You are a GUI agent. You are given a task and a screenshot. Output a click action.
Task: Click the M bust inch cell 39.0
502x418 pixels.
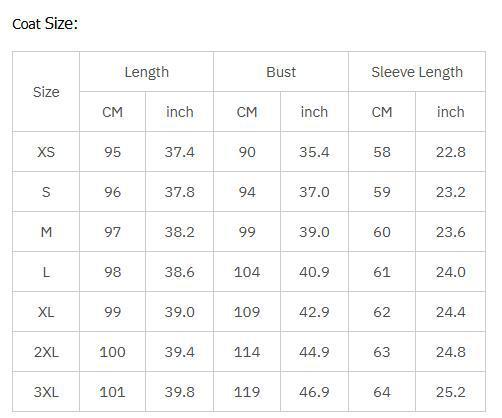314,232
